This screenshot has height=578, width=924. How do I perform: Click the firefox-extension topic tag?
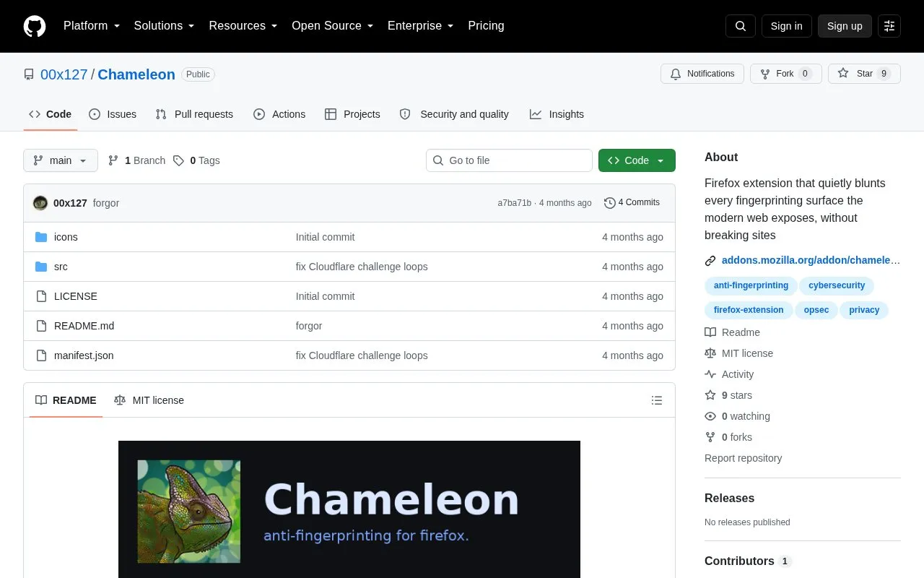click(749, 310)
